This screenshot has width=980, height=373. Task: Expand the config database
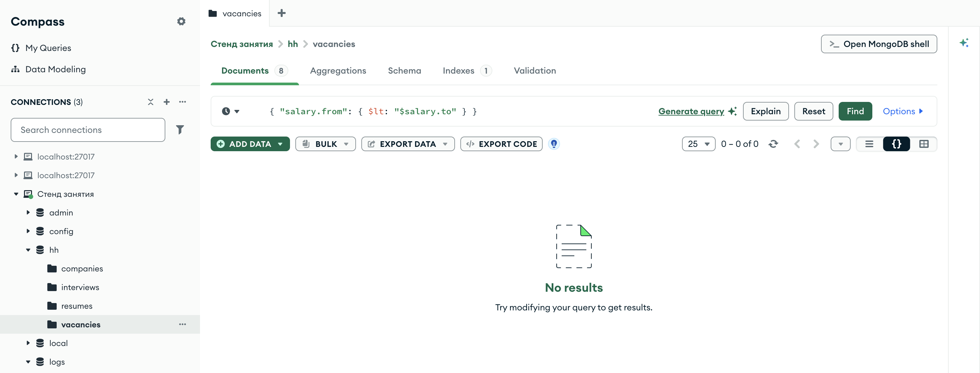point(28,231)
